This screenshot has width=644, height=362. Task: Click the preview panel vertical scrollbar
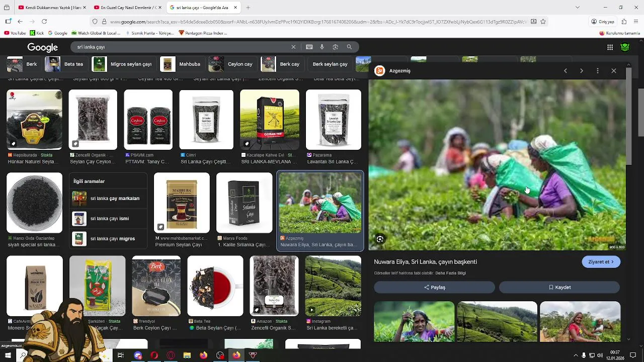pyautogui.click(x=628, y=116)
